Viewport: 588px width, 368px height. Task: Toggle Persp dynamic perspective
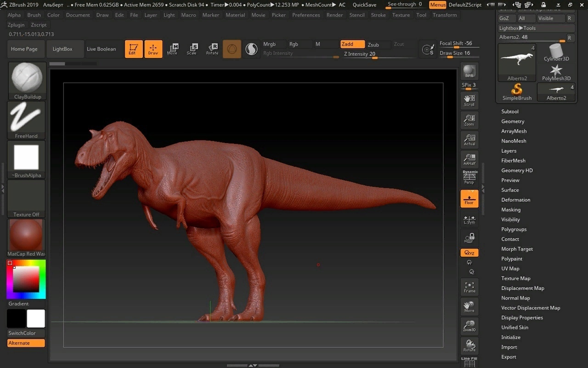(x=469, y=178)
